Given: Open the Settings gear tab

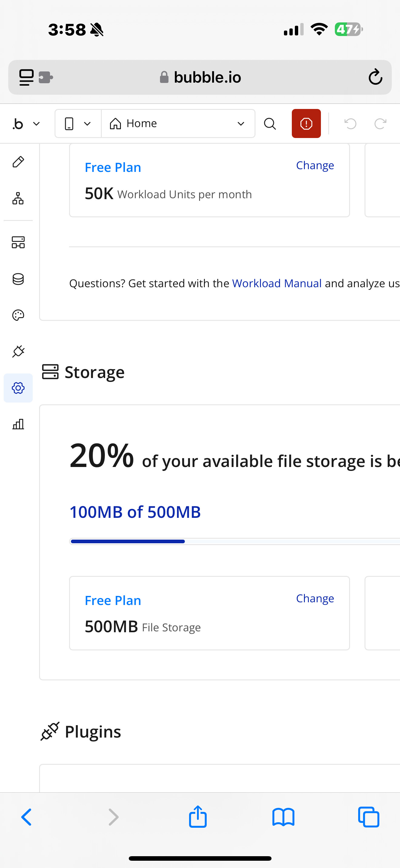Looking at the screenshot, I should pyautogui.click(x=18, y=388).
